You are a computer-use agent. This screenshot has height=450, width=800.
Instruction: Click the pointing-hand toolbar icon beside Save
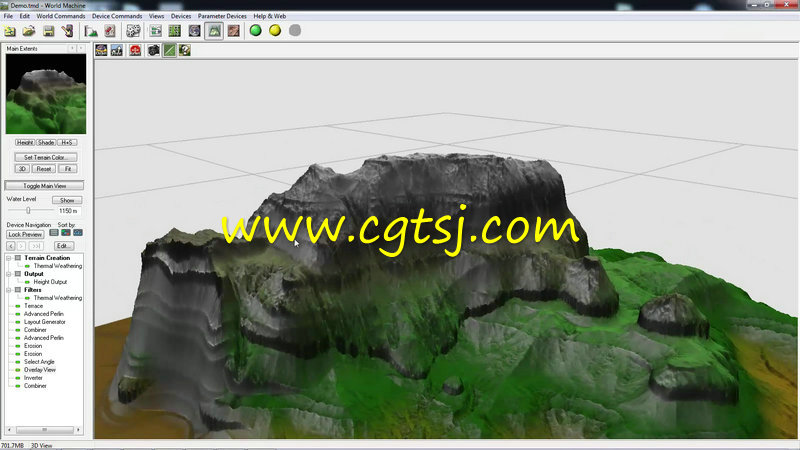pos(68,31)
